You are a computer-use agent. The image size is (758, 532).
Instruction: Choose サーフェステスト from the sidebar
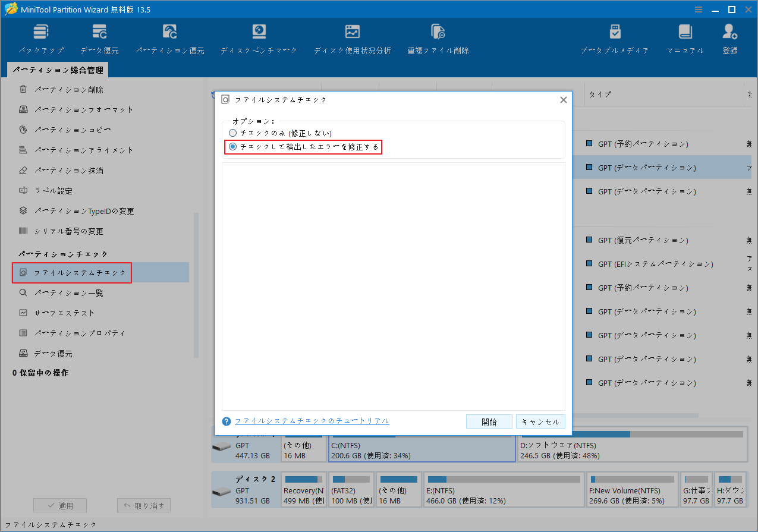pyautogui.click(x=65, y=312)
